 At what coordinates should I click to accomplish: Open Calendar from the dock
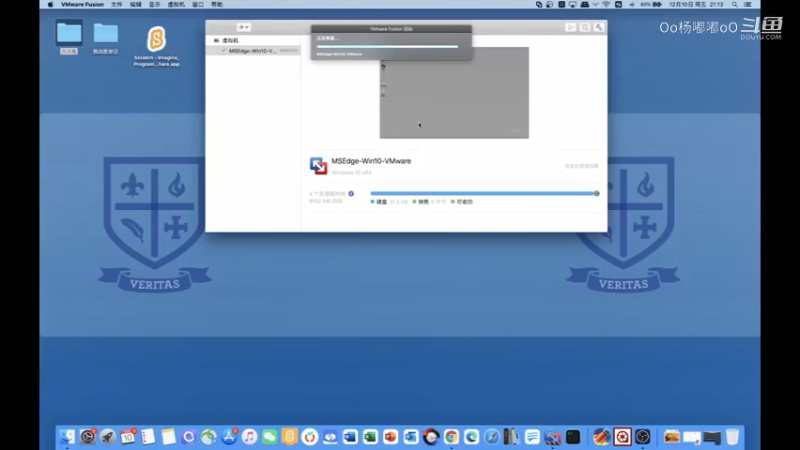(x=128, y=437)
